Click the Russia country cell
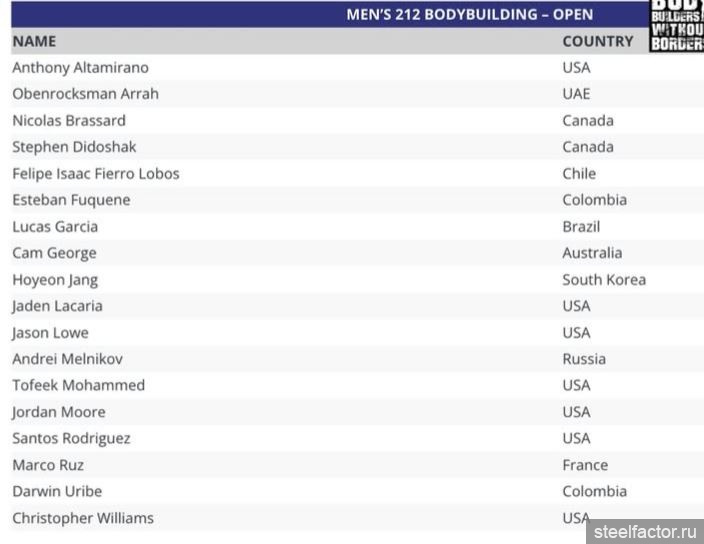704x544 pixels. (x=584, y=359)
